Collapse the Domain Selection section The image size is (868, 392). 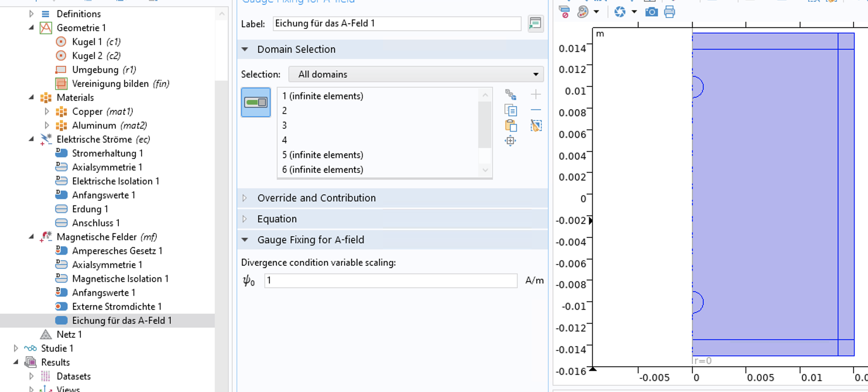pos(245,49)
